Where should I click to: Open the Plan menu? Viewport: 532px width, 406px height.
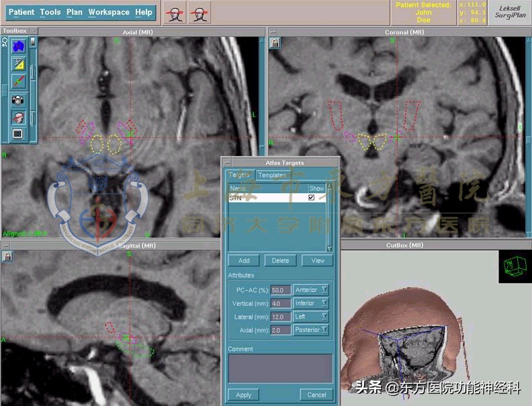point(75,12)
